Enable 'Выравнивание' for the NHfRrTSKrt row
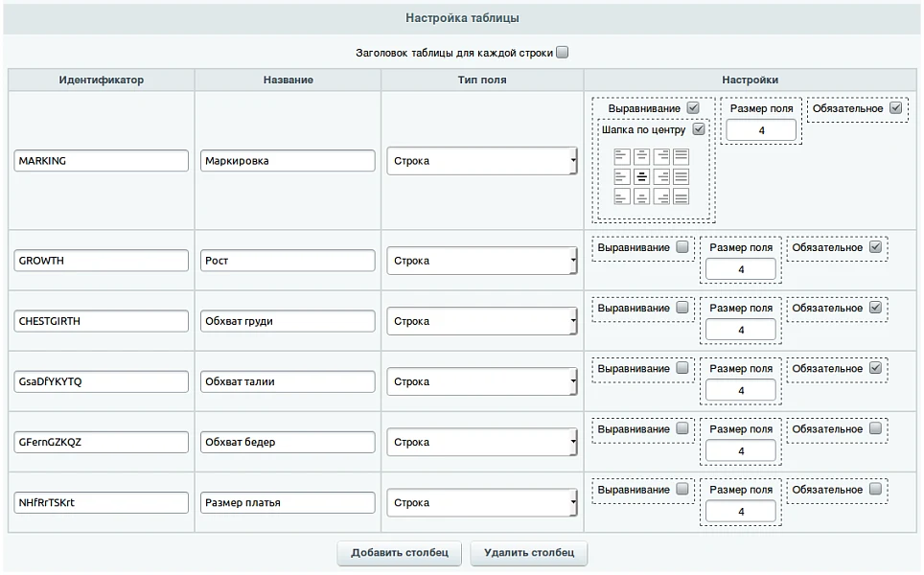Viewport: 924px width, 575px height. (682, 489)
